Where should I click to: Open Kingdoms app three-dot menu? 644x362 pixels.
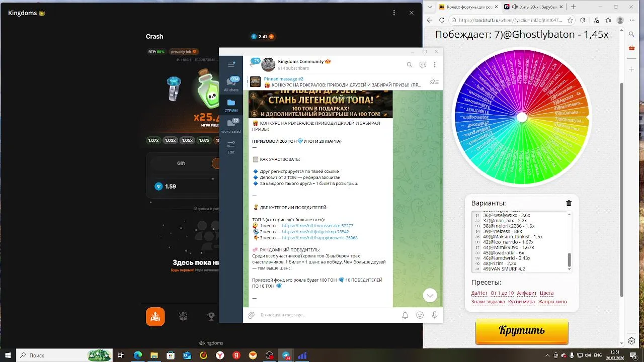[394, 13]
